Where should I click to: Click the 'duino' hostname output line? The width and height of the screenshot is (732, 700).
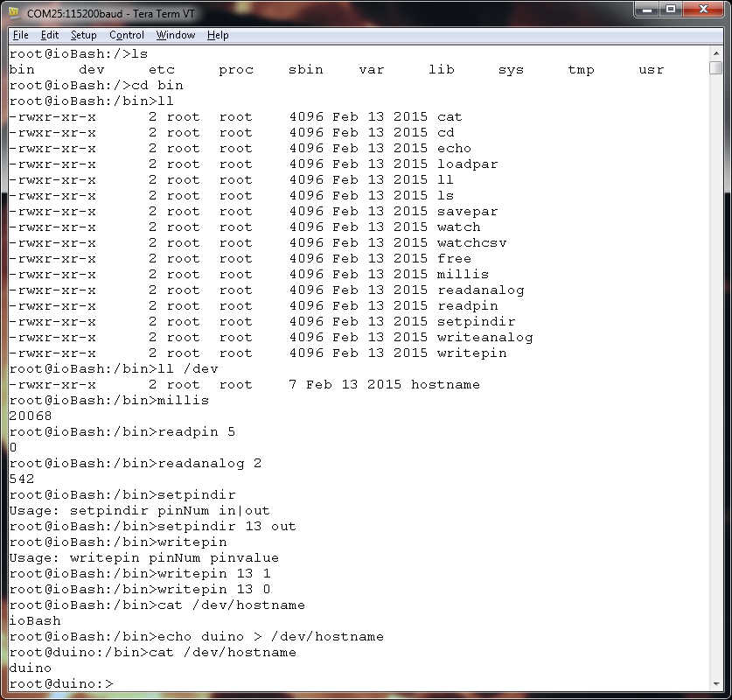31,668
